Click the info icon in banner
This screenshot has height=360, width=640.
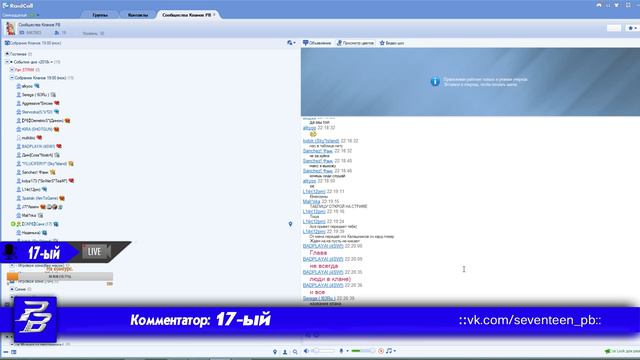pos(435,82)
